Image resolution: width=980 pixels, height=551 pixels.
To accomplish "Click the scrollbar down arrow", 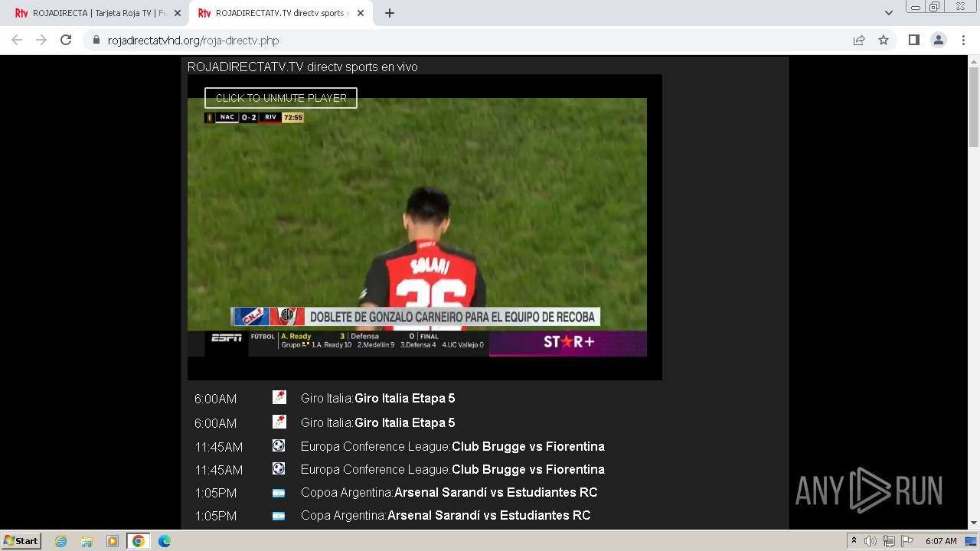I will coord(974,523).
